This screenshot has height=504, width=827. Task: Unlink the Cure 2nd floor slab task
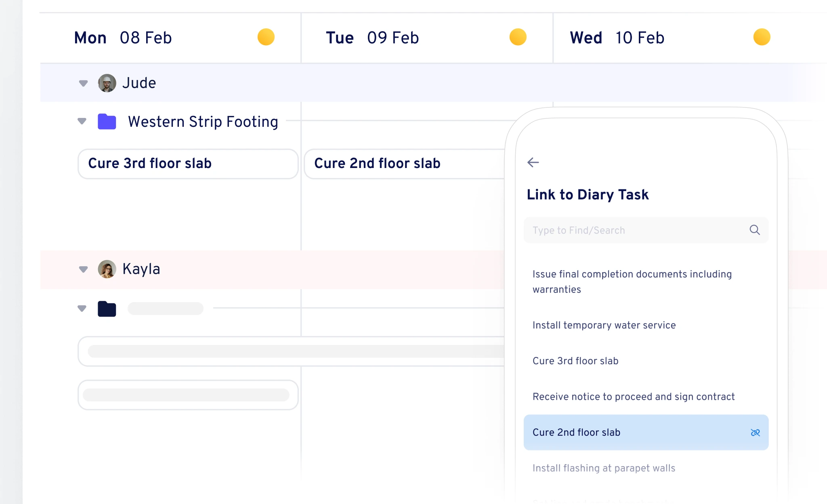click(755, 433)
